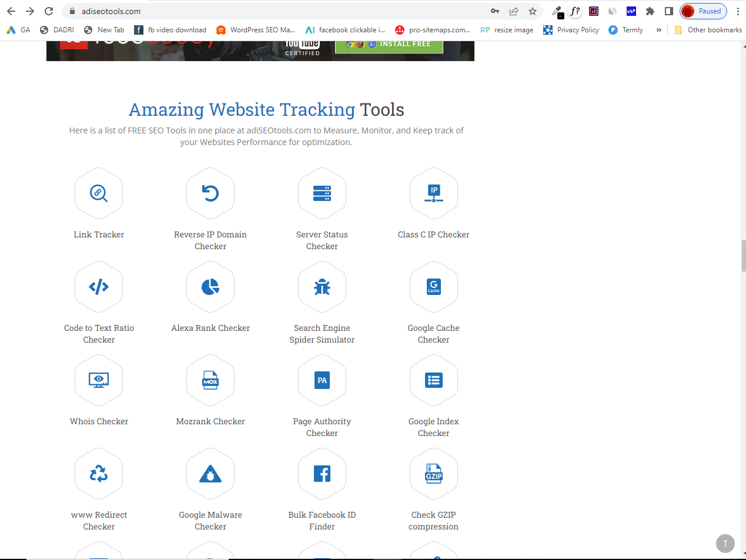Click the Mozrank Checker MOZ icon

210,380
